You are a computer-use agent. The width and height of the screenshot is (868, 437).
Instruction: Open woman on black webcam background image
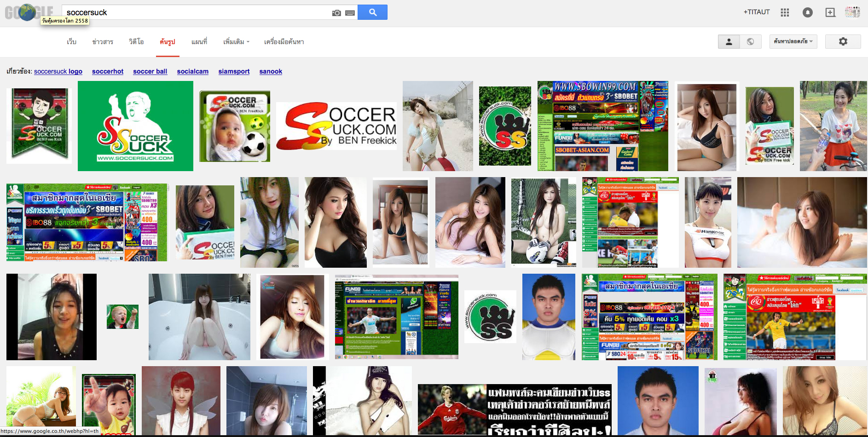[52, 317]
